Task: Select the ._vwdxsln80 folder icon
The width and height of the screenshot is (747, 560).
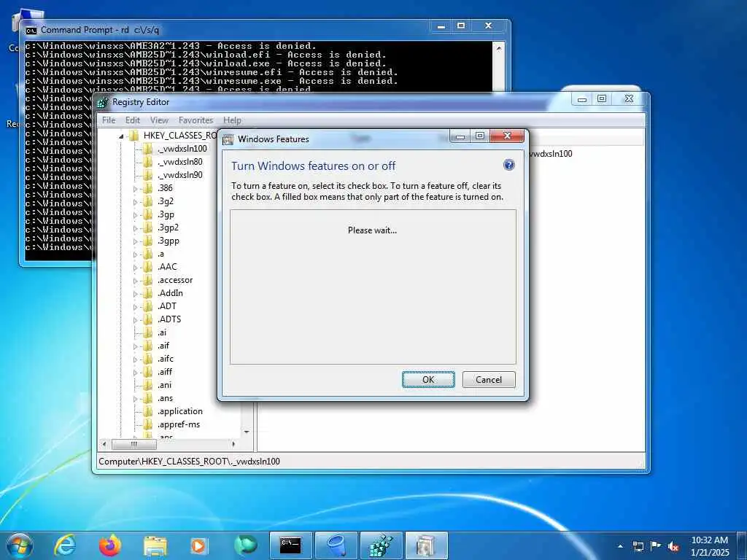Action: click(147, 162)
